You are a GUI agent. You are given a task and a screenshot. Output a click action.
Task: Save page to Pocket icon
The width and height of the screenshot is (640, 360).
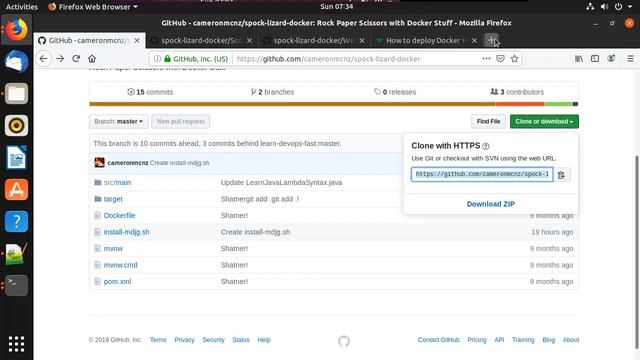[x=500, y=59]
